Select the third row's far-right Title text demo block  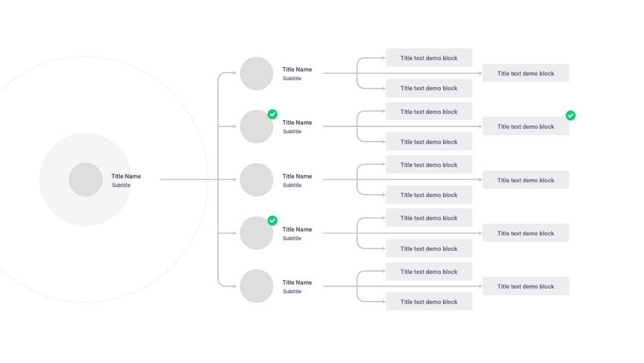[526, 180]
